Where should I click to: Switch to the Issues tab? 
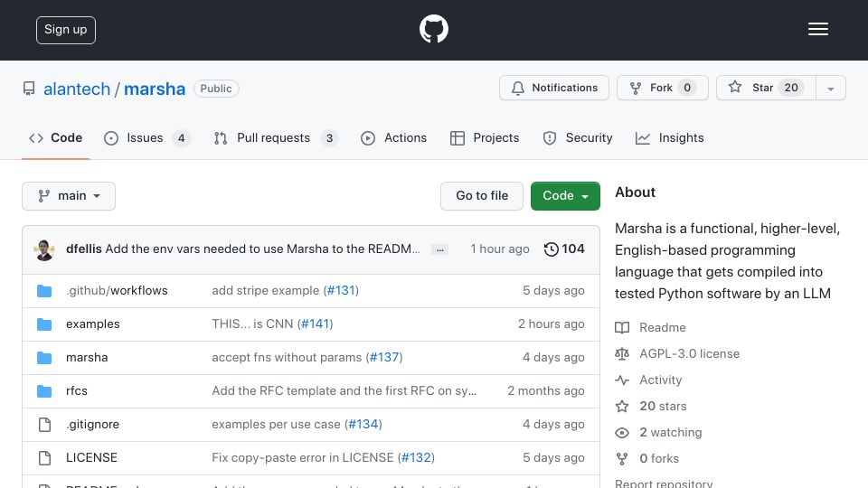[x=146, y=137]
